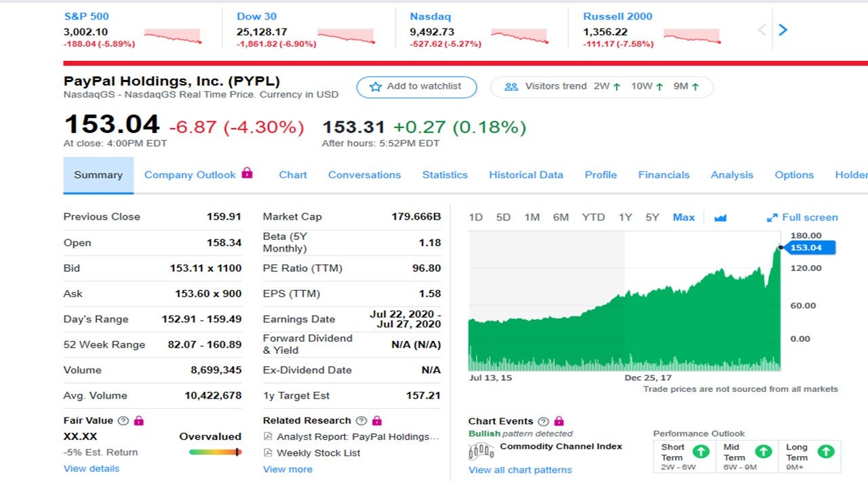
Task: Set chart range to 5Y
Action: click(x=652, y=218)
